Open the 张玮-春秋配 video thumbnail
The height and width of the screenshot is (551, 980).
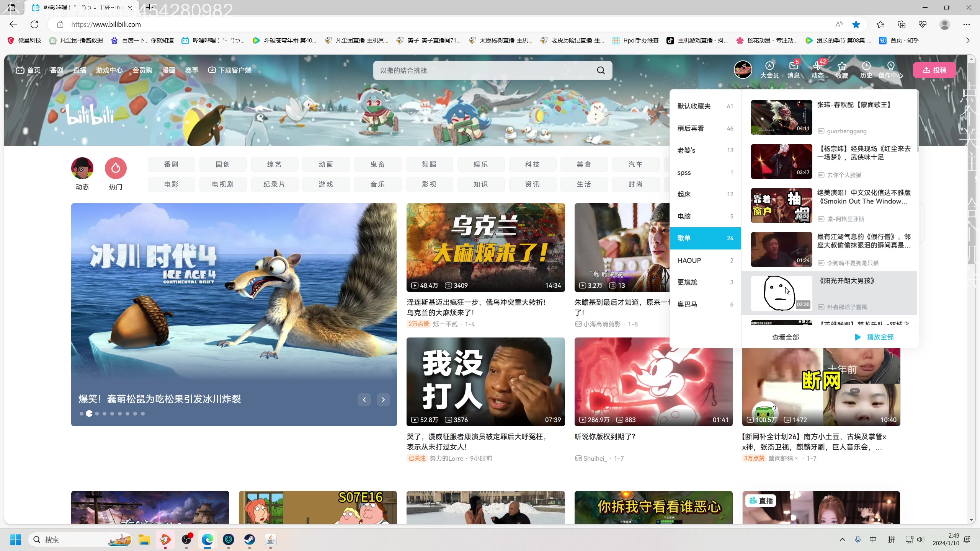(x=781, y=117)
